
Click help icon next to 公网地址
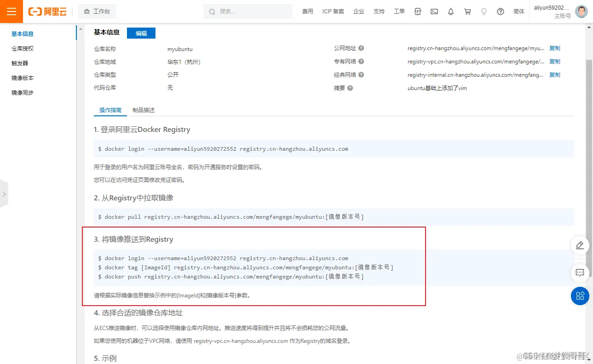[x=361, y=48]
